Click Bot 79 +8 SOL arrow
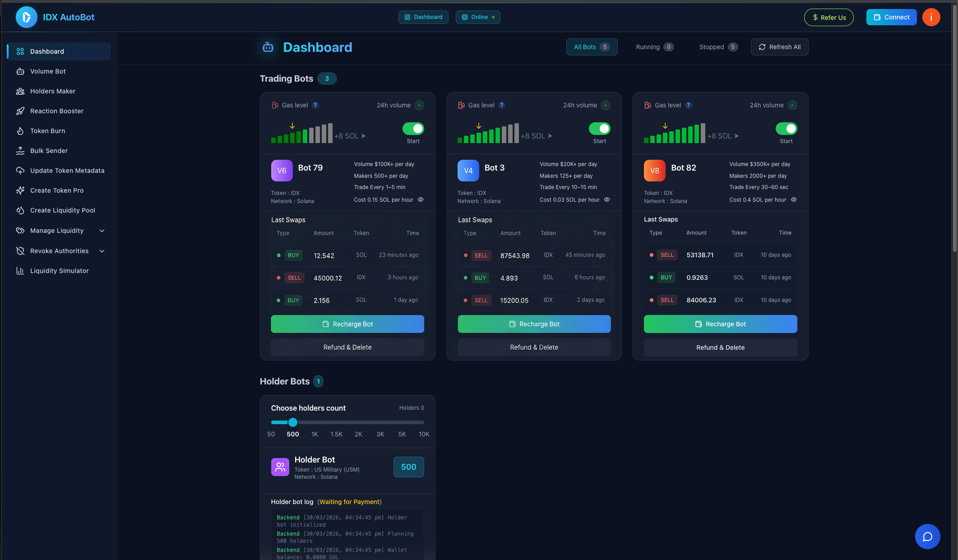This screenshot has width=958, height=560. (364, 136)
